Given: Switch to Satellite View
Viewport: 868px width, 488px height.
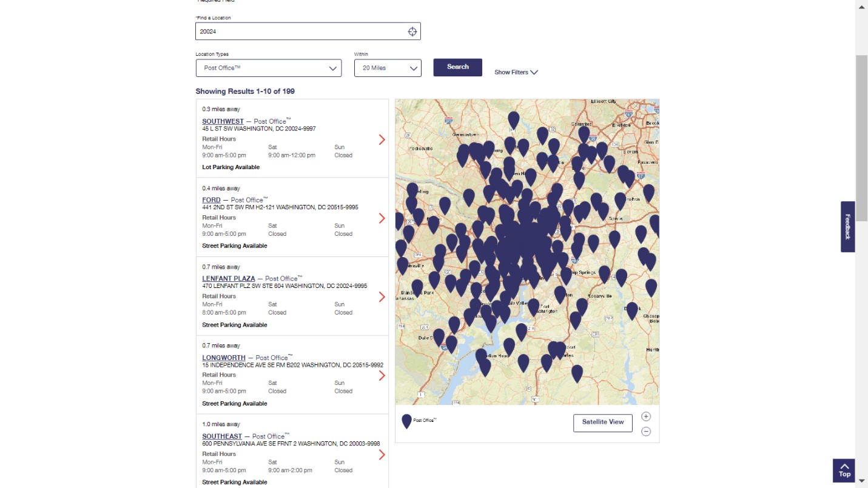Looking at the screenshot, I should (603, 423).
